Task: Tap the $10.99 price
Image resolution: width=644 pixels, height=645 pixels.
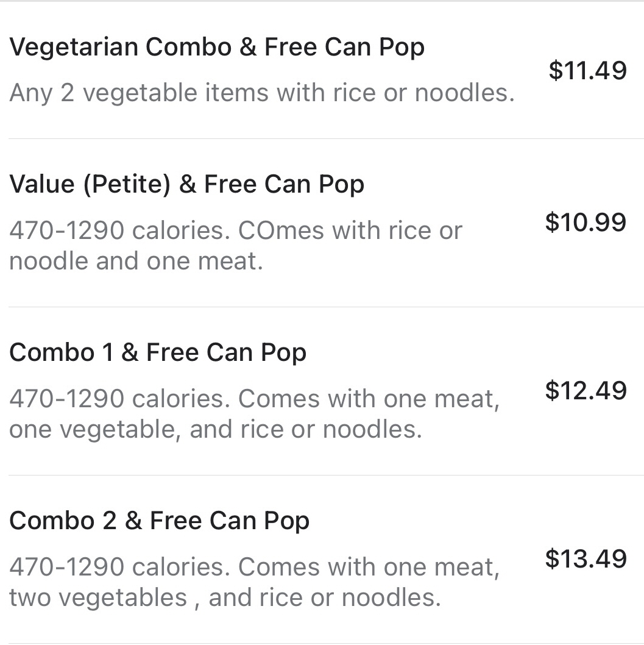Action: pos(586,223)
